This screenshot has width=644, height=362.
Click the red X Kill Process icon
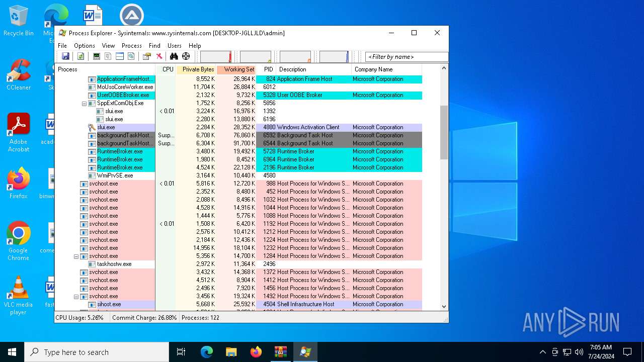pos(159,56)
